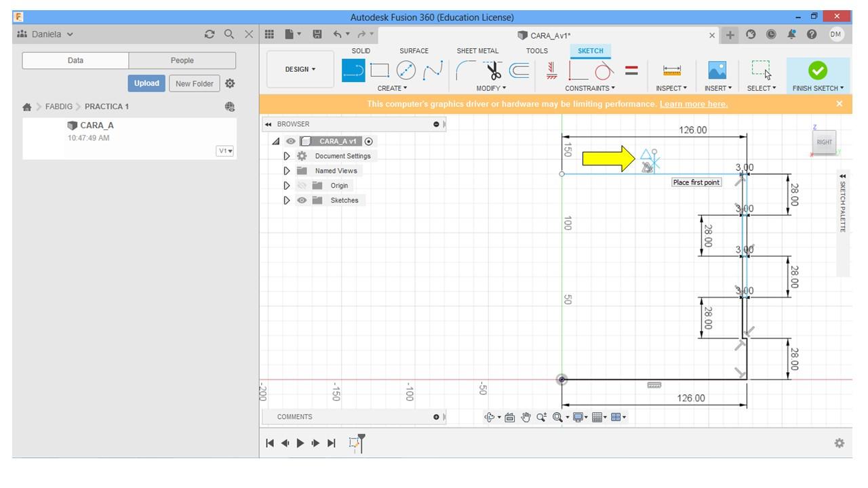Open the INSPECT dropdown menu
This screenshot has width=868, height=488.
point(671,88)
